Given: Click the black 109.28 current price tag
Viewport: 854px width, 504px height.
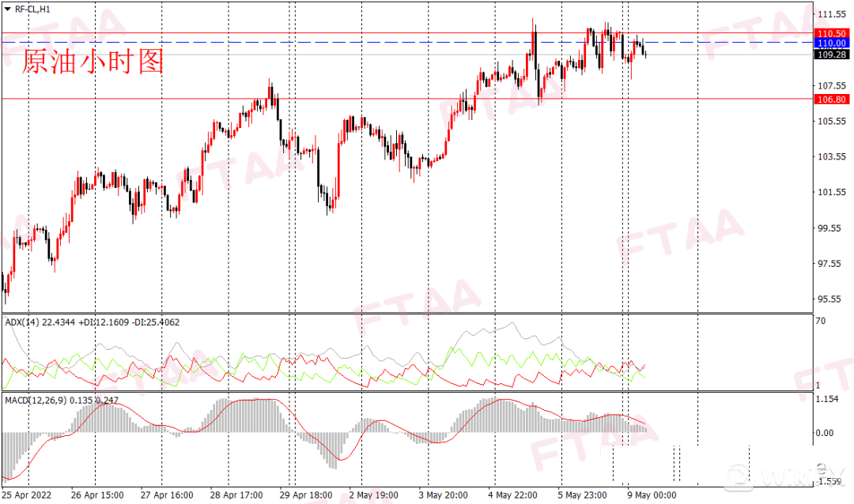Looking at the screenshot, I should [832, 55].
